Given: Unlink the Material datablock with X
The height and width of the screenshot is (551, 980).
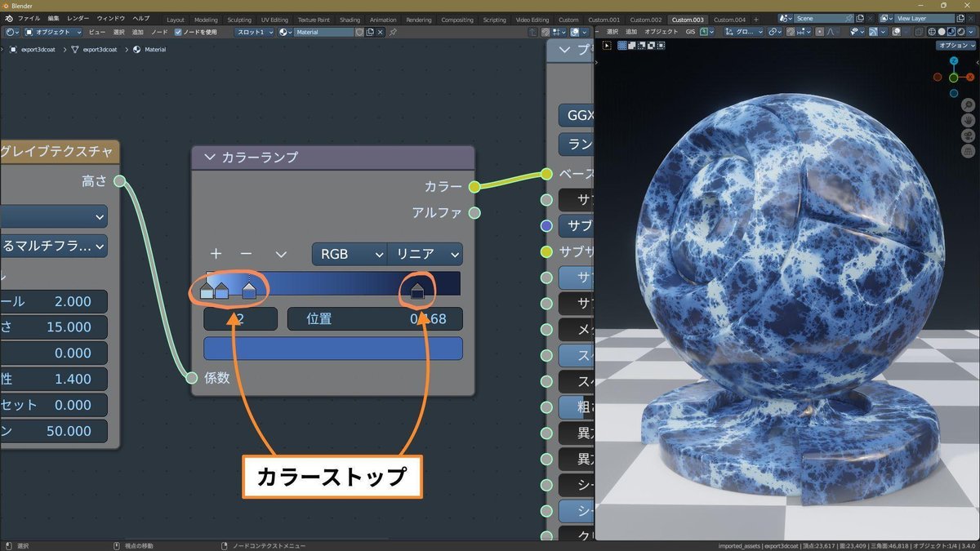Looking at the screenshot, I should pyautogui.click(x=380, y=32).
